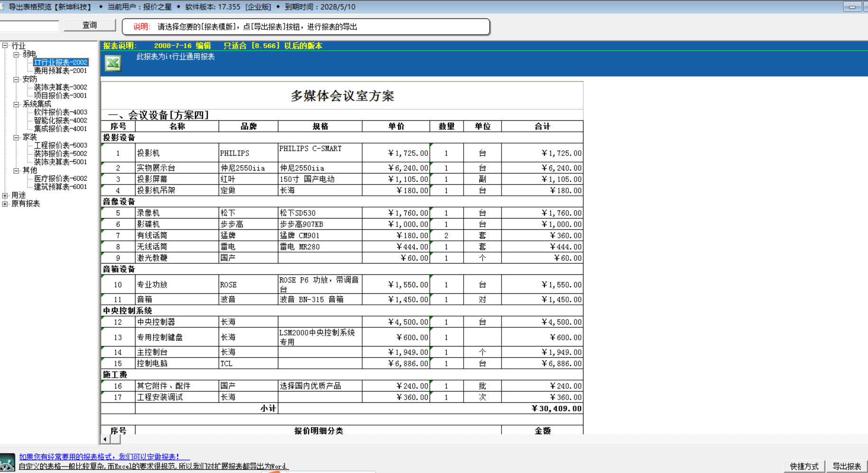Click the ¥30,409.00 subtotal cell
Screen dimensions: 868x473
[431, 408]
